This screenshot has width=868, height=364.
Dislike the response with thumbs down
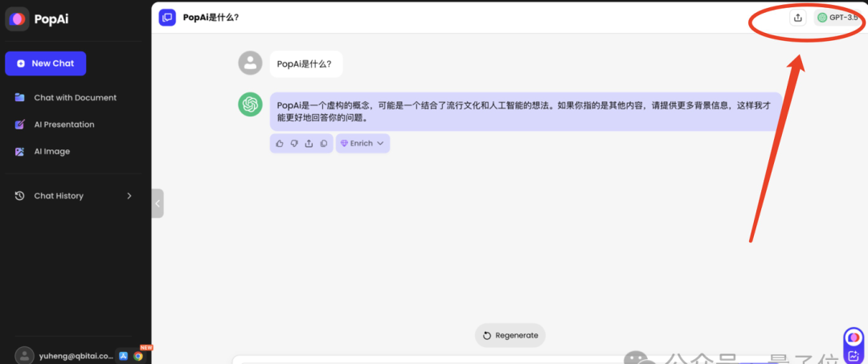pyautogui.click(x=294, y=143)
